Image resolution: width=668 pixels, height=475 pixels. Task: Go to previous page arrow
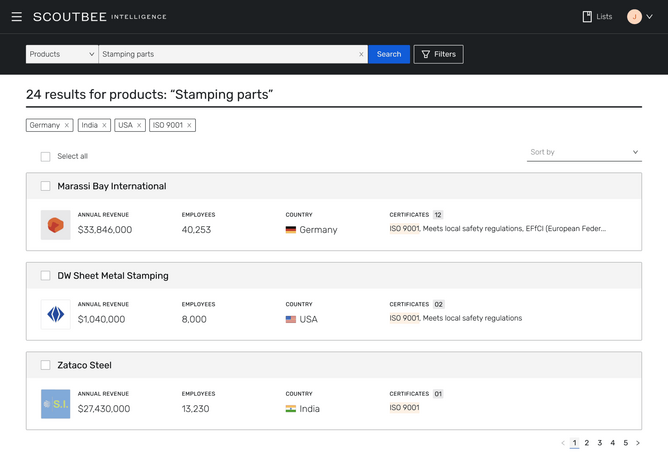pos(563,443)
